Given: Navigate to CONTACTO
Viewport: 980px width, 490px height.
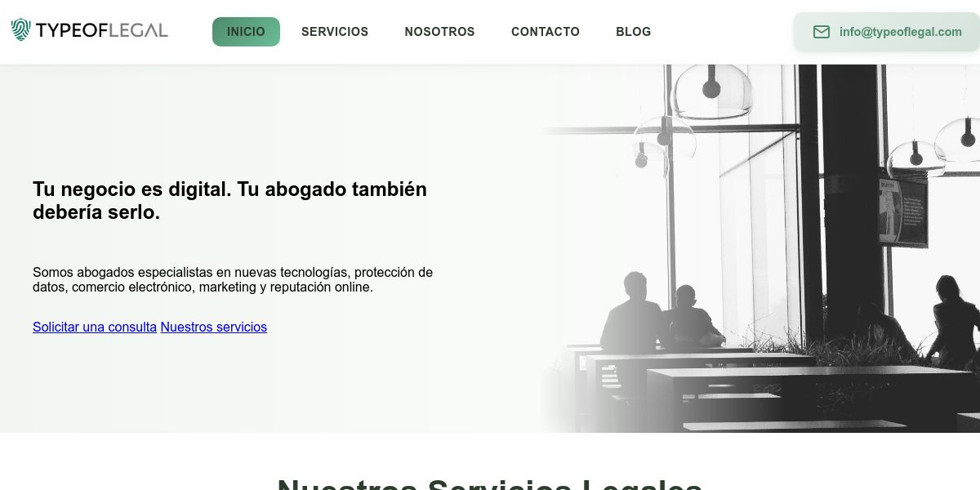Looking at the screenshot, I should click(x=546, y=32).
